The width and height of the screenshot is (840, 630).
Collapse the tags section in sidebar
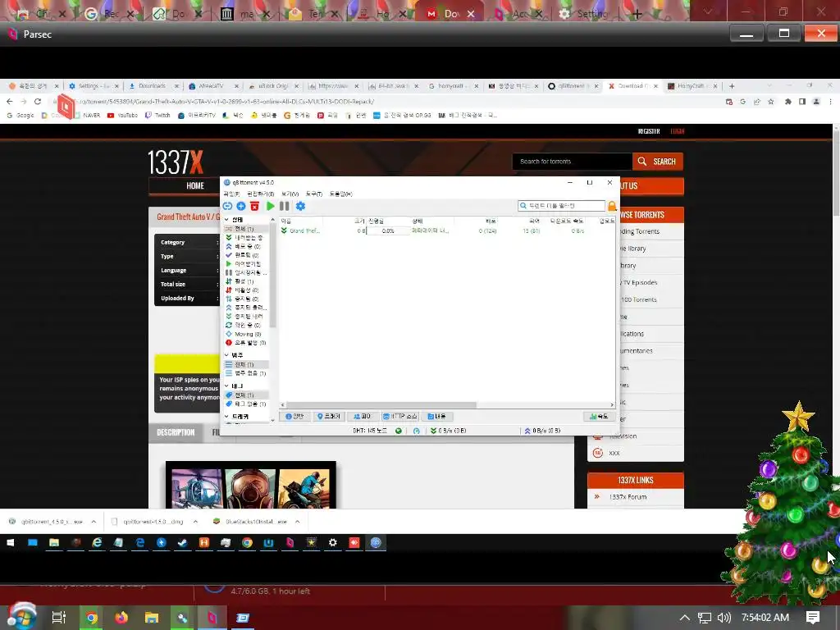tap(226, 386)
